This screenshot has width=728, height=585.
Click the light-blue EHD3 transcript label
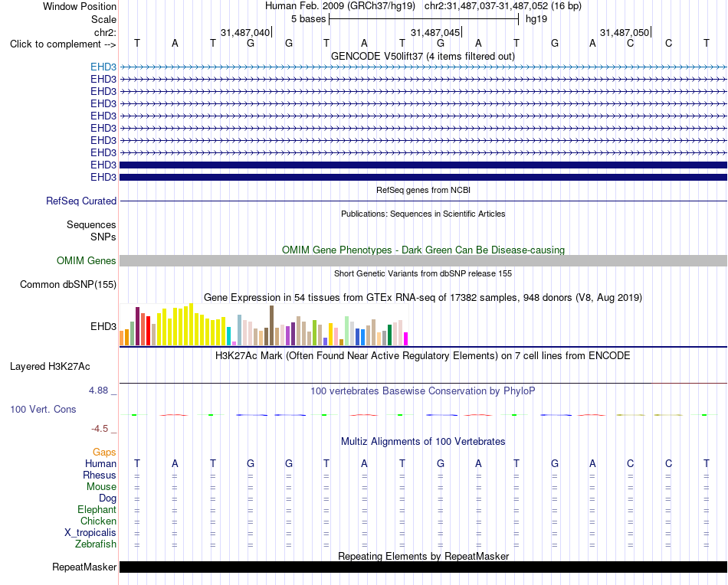[103, 67]
